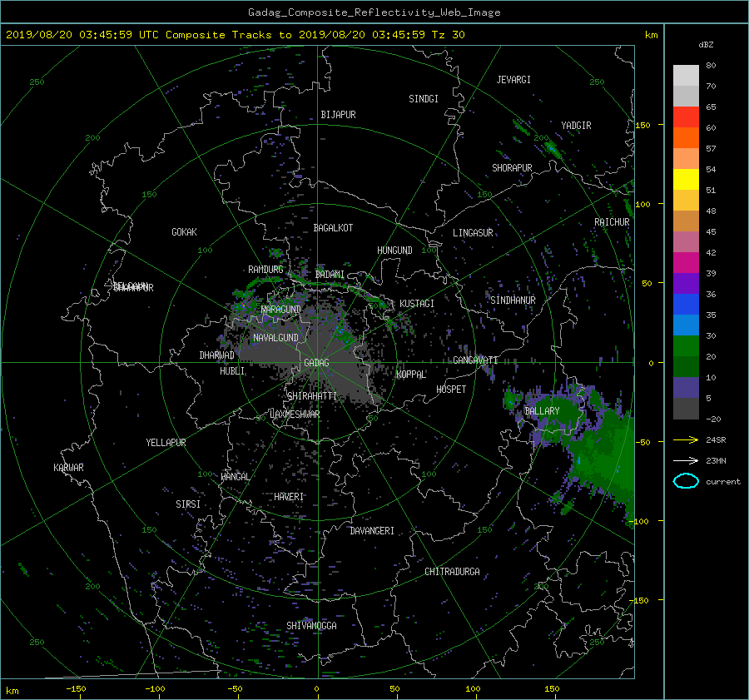This screenshot has height=700, width=749.
Task: Click the HAVERI city label
Action: click(289, 497)
